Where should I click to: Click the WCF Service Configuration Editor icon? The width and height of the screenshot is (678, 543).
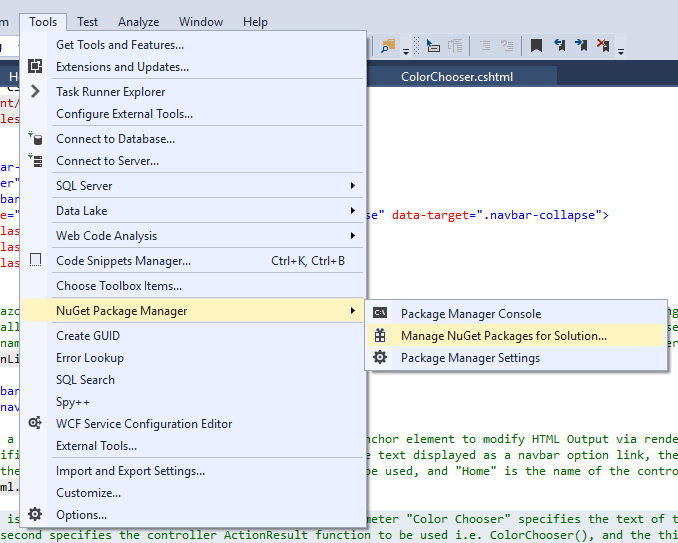click(x=35, y=423)
